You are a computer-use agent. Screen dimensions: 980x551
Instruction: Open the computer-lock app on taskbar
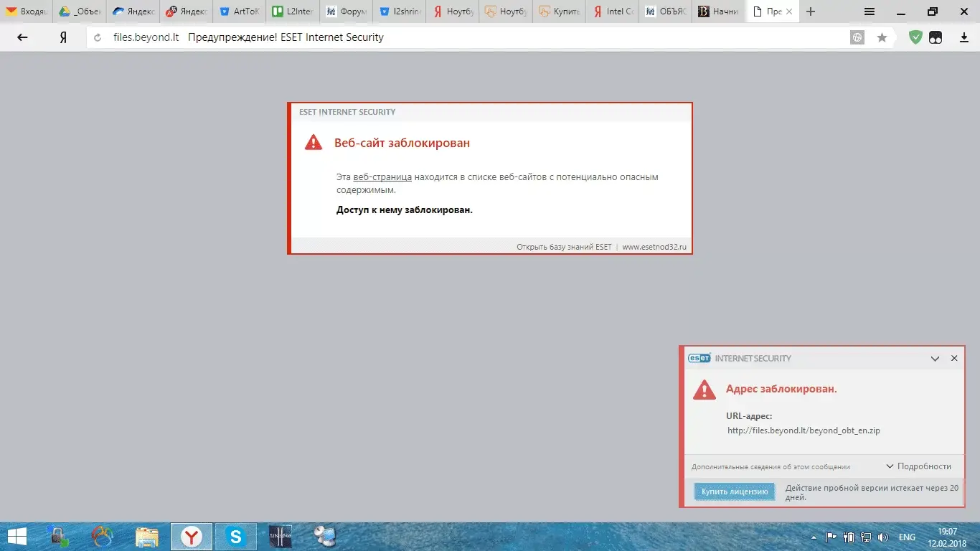pyautogui.click(x=58, y=536)
